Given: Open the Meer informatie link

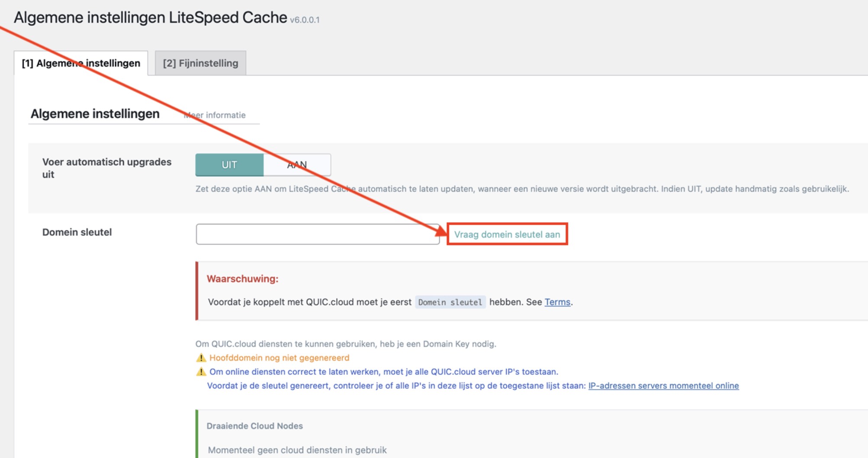Looking at the screenshot, I should point(215,115).
